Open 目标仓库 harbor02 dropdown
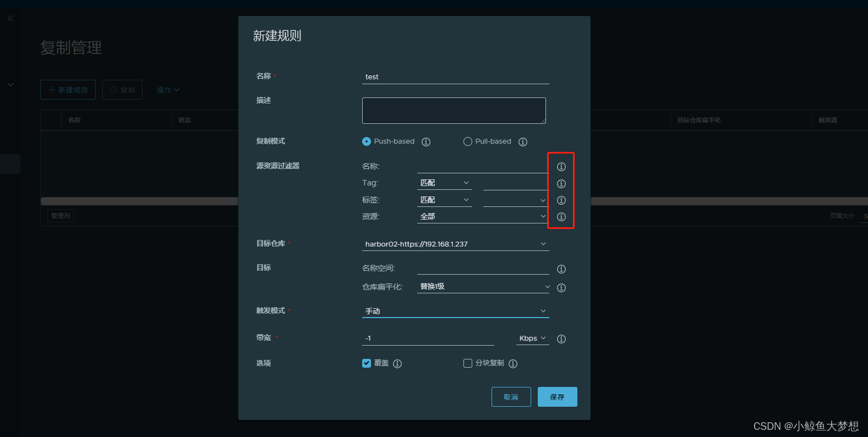The height and width of the screenshot is (437, 868). (x=456, y=244)
